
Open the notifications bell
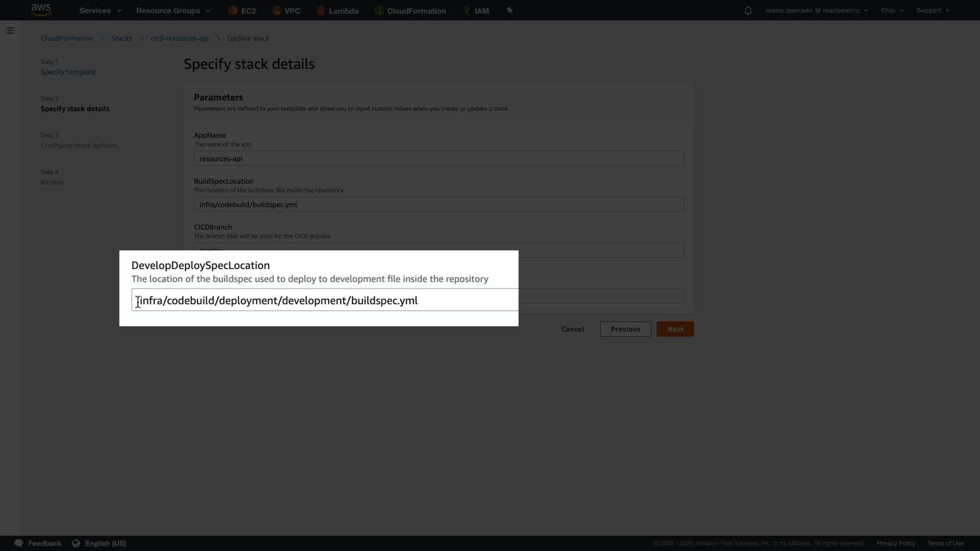tap(748, 11)
